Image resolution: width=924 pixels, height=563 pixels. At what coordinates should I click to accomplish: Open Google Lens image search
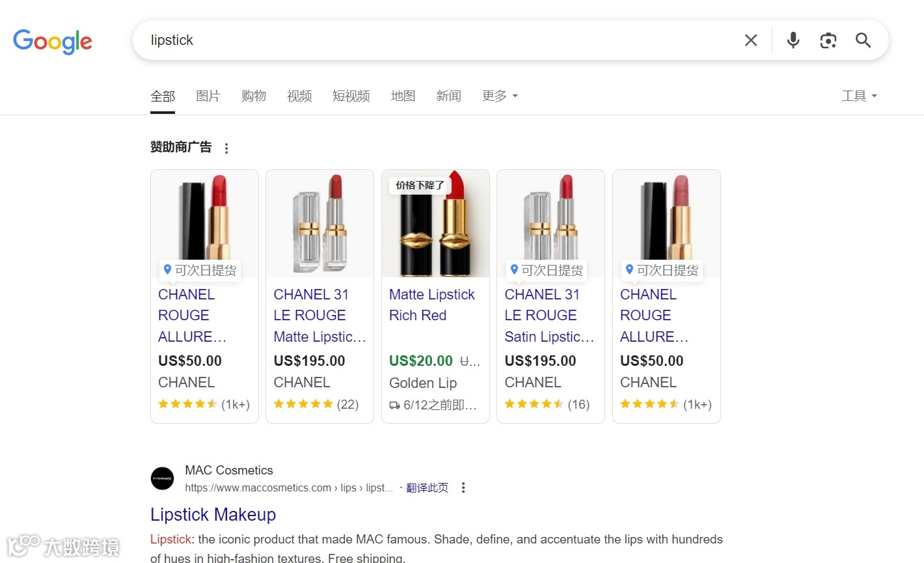[x=828, y=40]
